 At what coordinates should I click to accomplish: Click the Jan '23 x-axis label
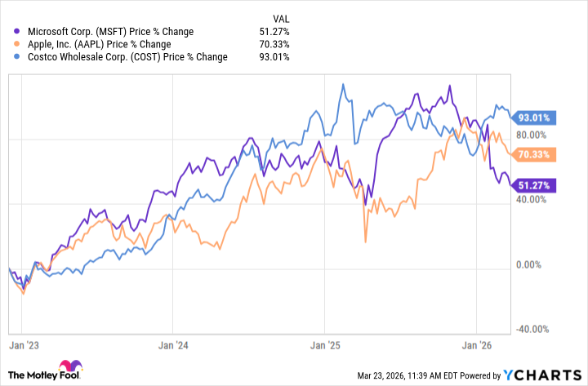pyautogui.click(x=26, y=344)
